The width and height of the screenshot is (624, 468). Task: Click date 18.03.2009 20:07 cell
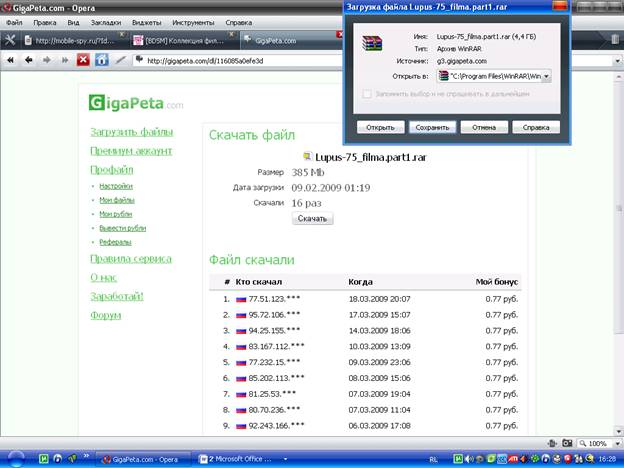pyautogui.click(x=379, y=299)
